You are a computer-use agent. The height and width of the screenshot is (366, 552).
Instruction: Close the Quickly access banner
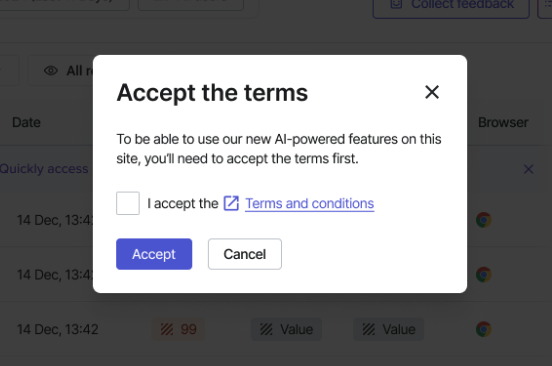(528, 169)
